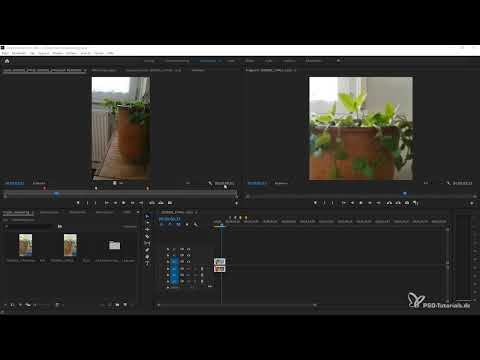
Task: Click the timeline playhead timecode field
Action: [x=170, y=219]
